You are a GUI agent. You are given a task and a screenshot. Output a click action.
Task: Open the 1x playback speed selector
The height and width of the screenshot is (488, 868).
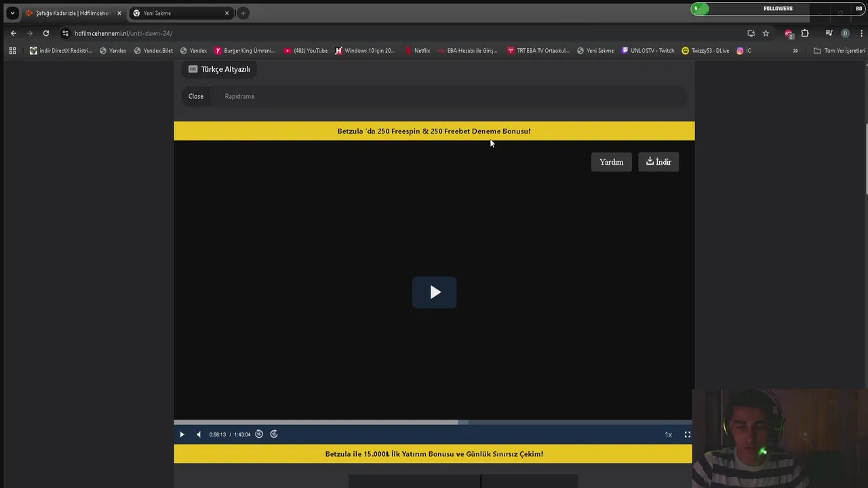pos(669,434)
